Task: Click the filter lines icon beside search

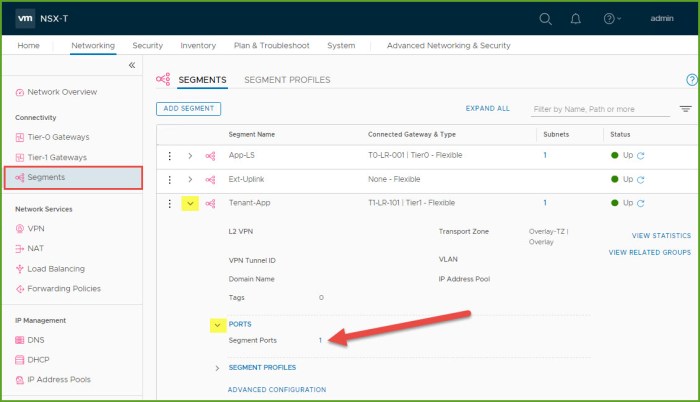Action: click(686, 109)
